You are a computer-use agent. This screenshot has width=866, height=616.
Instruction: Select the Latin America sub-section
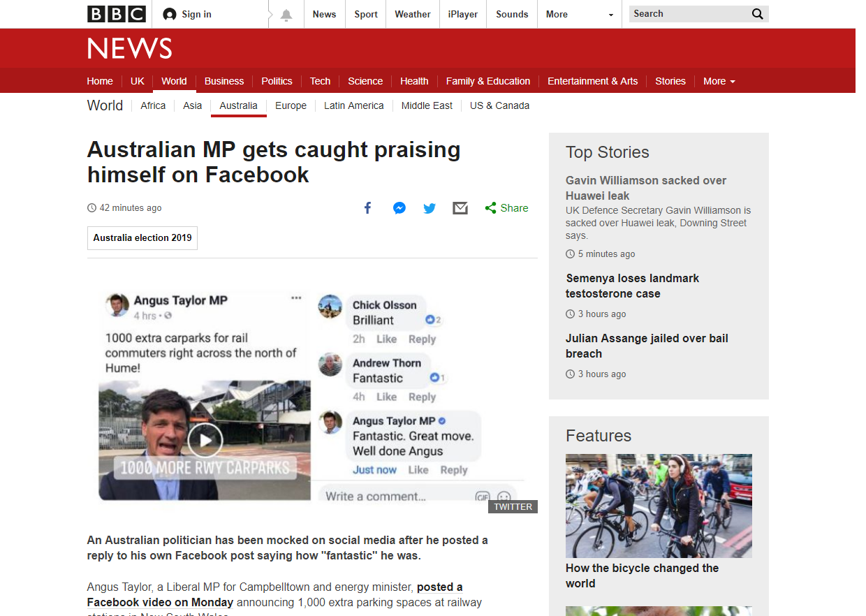[354, 105]
